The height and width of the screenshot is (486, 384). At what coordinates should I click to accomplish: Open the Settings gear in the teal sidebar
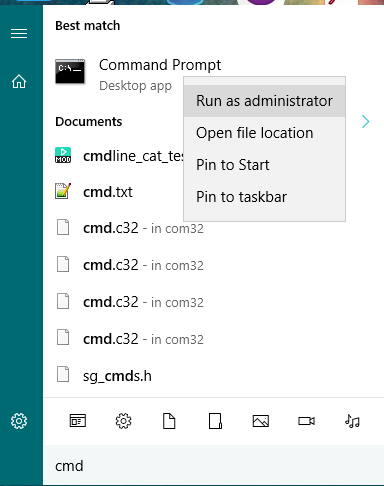click(19, 421)
